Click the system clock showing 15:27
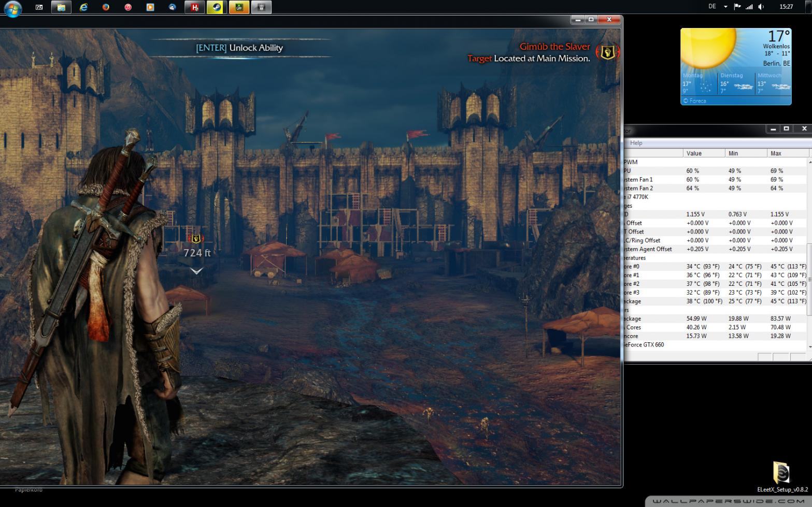 point(786,7)
